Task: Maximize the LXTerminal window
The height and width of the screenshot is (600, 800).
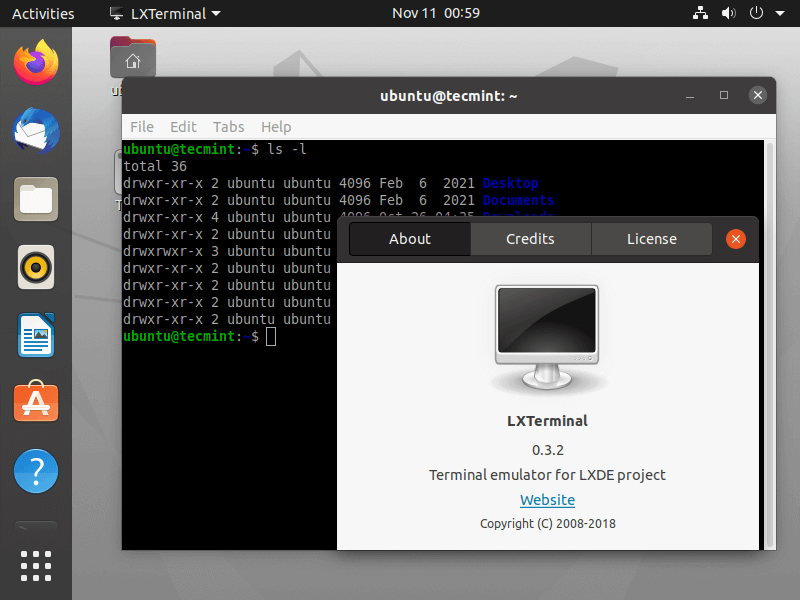Action: pyautogui.click(x=723, y=95)
